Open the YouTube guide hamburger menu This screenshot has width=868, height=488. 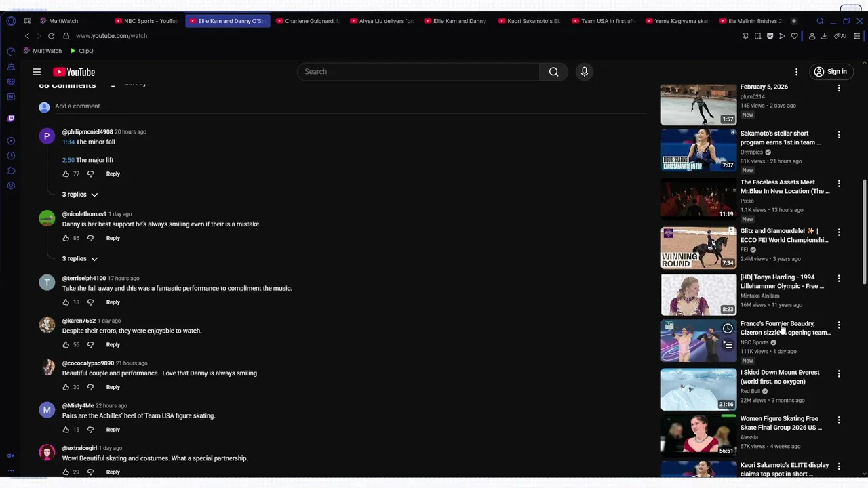click(37, 72)
